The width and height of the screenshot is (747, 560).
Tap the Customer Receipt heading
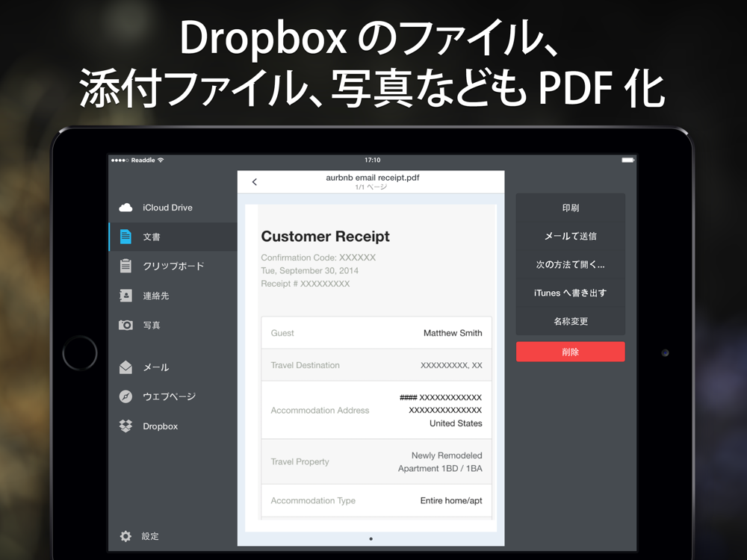pyautogui.click(x=326, y=236)
